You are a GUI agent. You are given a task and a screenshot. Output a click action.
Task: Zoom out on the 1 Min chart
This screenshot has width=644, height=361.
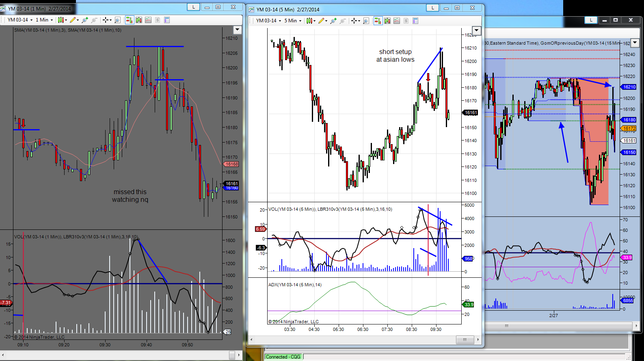[x=94, y=20]
